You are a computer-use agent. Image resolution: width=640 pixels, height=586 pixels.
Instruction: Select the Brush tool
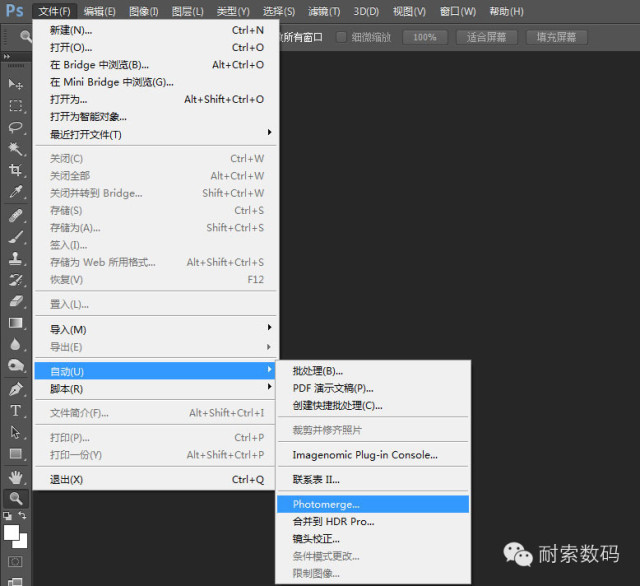[16, 237]
